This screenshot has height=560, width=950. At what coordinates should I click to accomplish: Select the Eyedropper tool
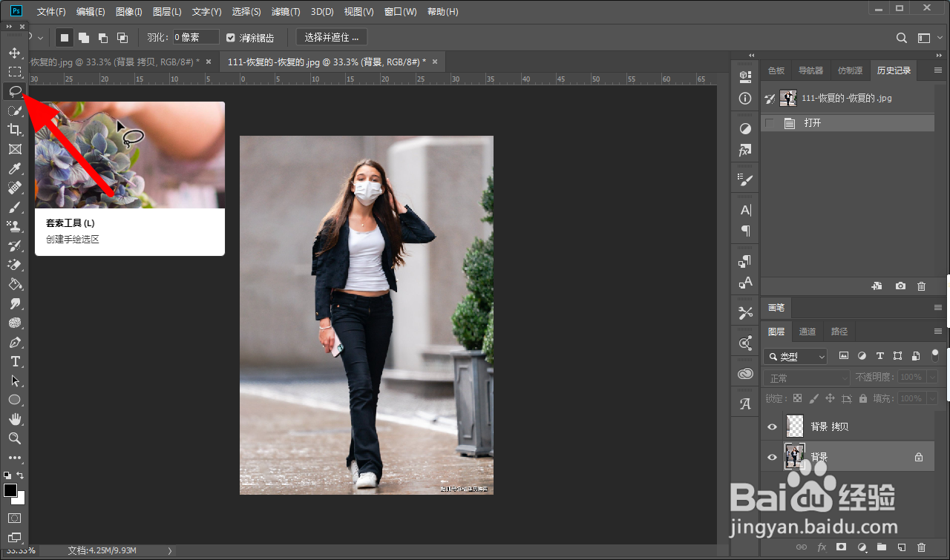[14, 168]
